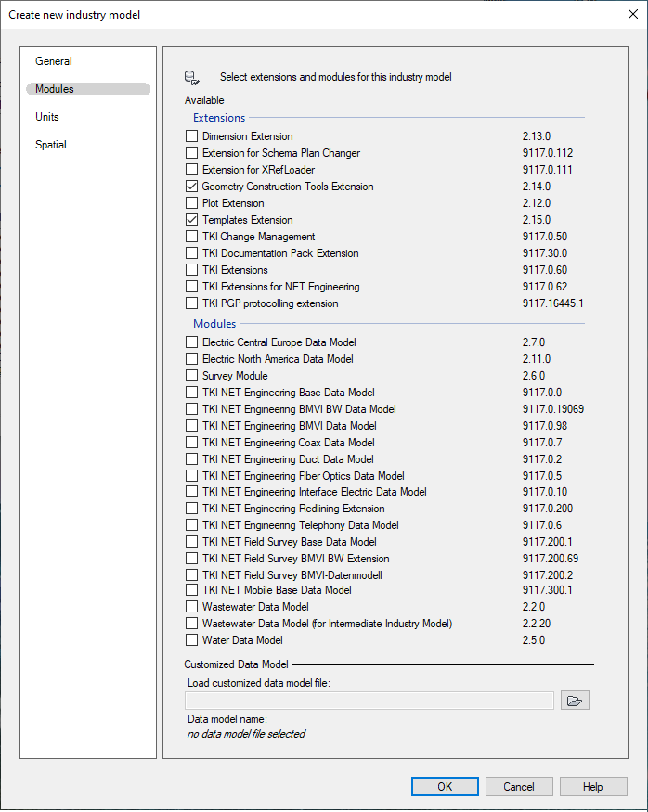Check TKI NET Engineering BMVI BW Data Model
Screen dimensions: 648x812
[191, 409]
